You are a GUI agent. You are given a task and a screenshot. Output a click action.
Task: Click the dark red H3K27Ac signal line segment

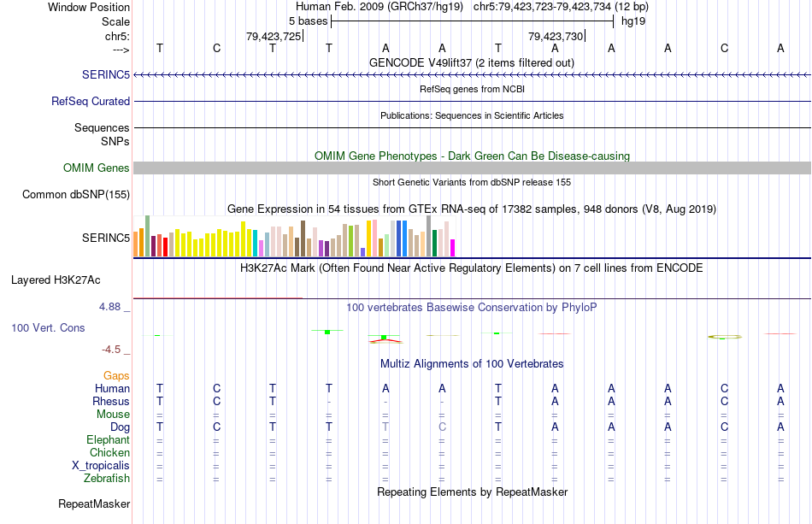pos(218,297)
